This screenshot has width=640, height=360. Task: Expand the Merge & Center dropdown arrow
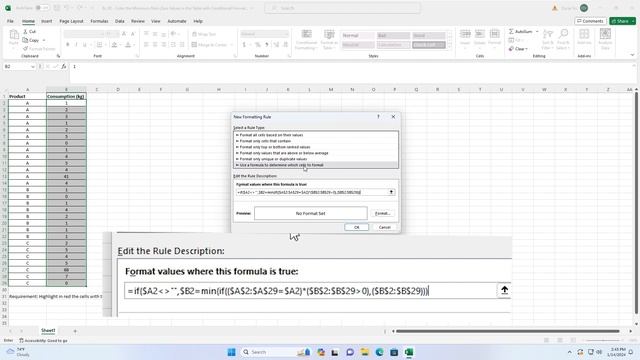231,44
